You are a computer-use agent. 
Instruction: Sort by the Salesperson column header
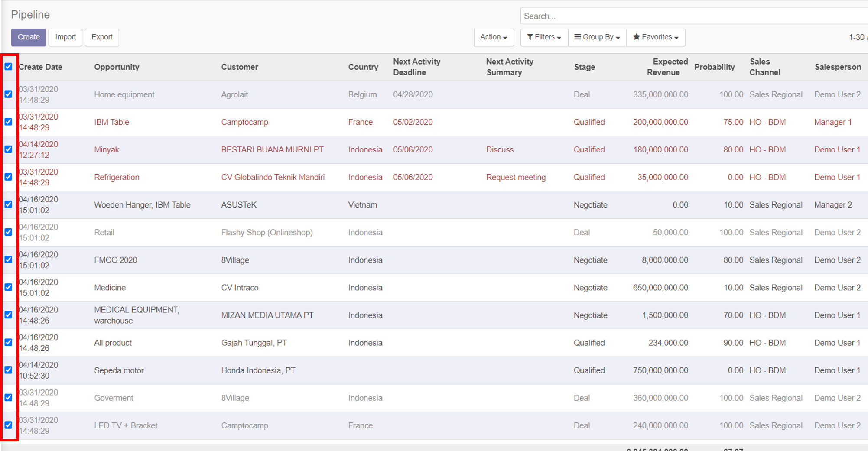[838, 67]
